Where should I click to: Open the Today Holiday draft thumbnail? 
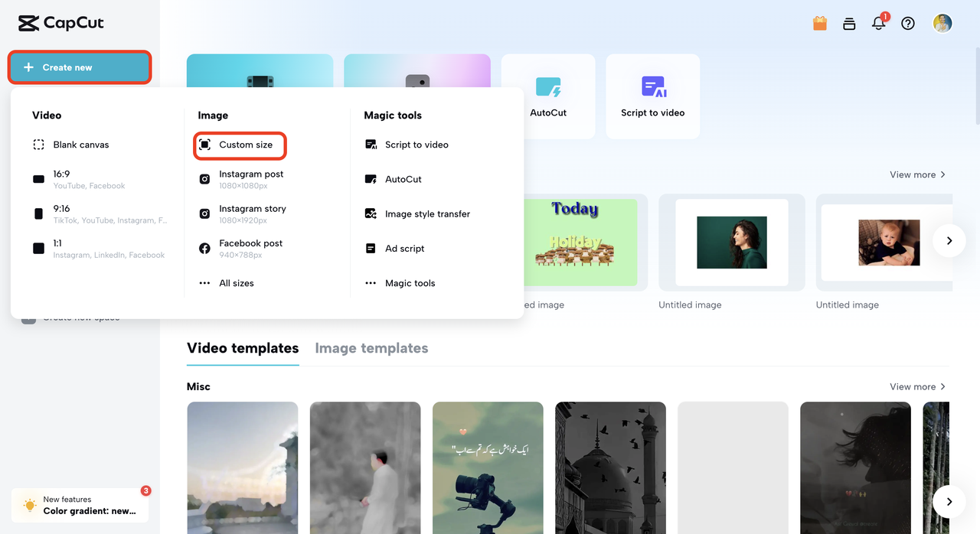[586, 242]
